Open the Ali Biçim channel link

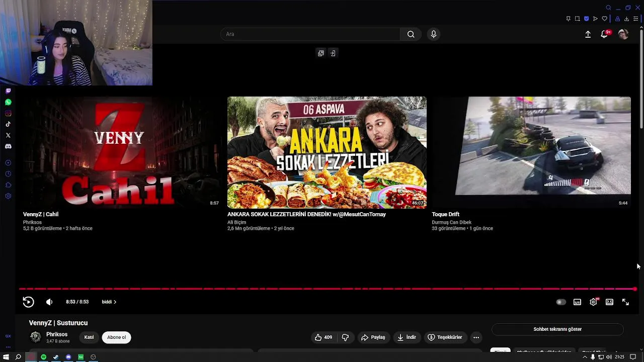(236, 222)
